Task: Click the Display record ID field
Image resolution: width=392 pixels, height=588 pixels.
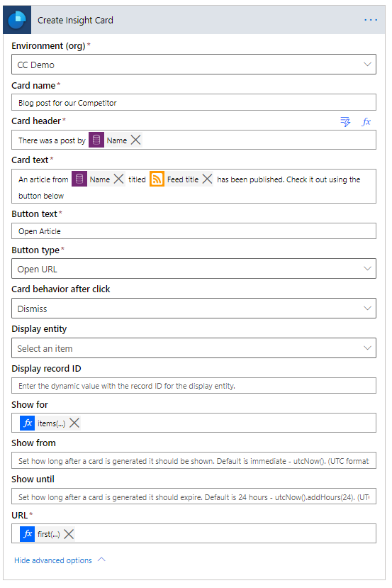Action: coord(194,386)
